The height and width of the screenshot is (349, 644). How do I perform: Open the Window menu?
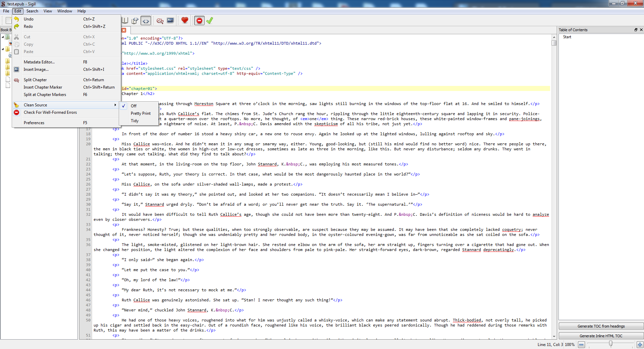tap(65, 11)
